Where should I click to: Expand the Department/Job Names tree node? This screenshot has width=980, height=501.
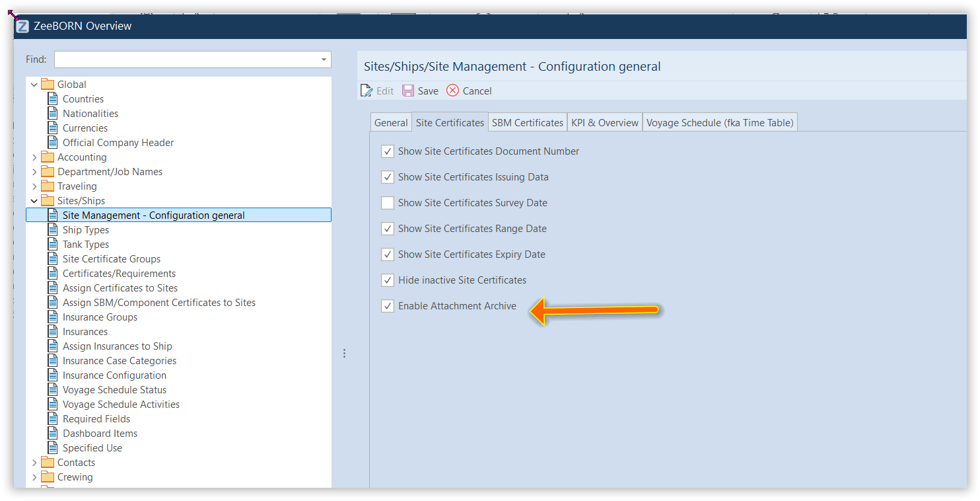point(34,172)
